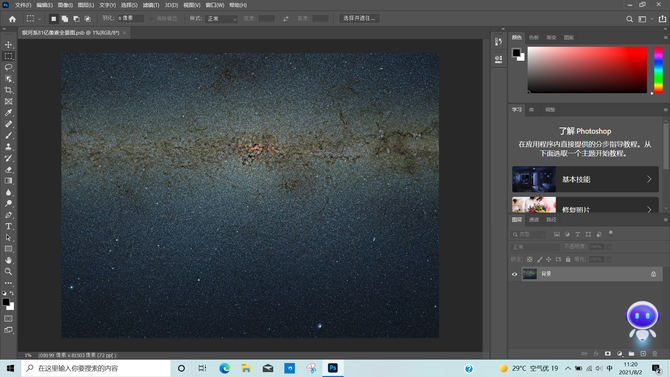Hide the background layer with eye icon
670x377 pixels.
tap(514, 274)
